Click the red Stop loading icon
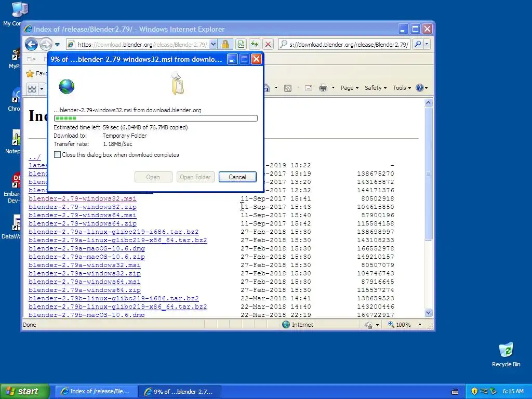Viewport: 532px width, 399px height. pos(268,45)
